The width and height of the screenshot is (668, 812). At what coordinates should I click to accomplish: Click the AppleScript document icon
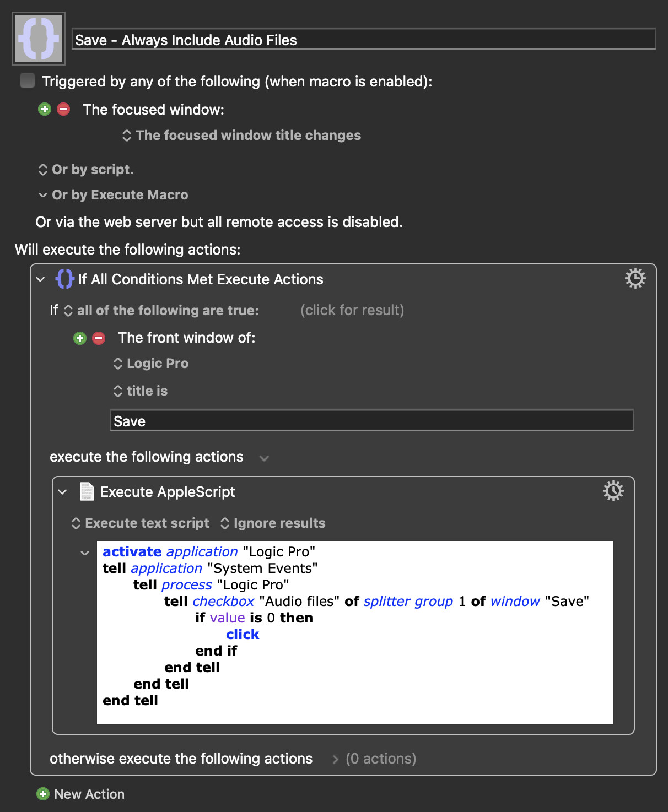click(87, 491)
